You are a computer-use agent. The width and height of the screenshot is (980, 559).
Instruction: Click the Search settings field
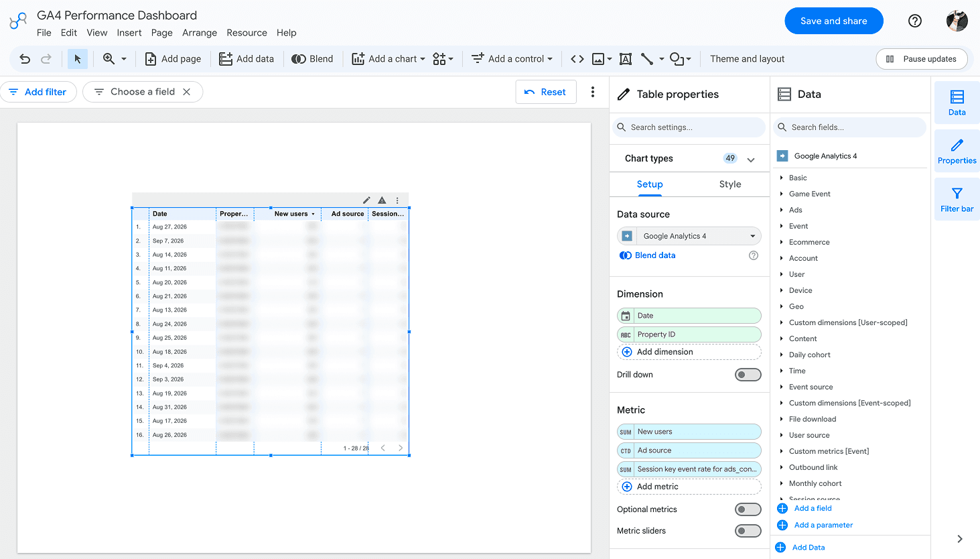coord(689,127)
